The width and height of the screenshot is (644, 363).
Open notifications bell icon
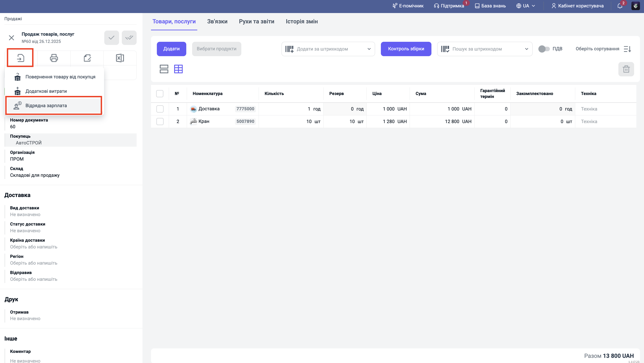tap(620, 6)
